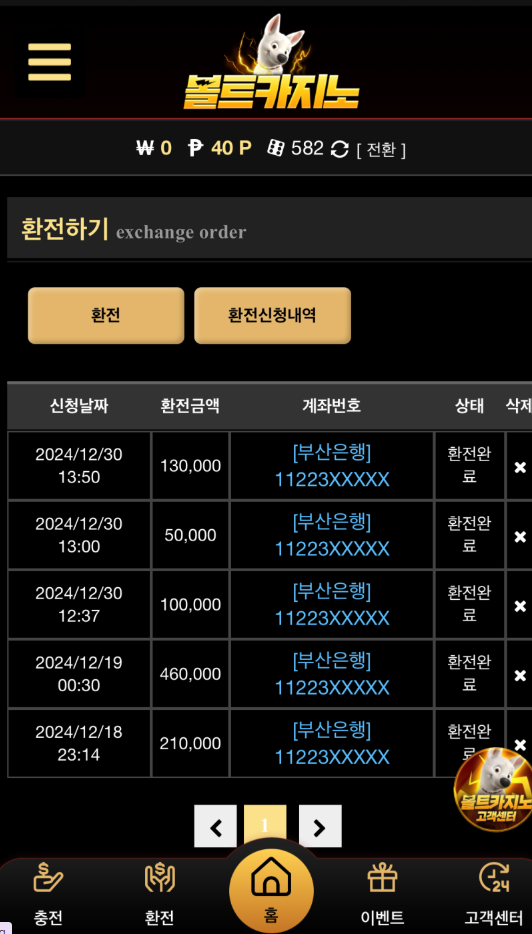The image size is (532, 934).
Task: Go to previous page arrow
Action: (x=216, y=826)
